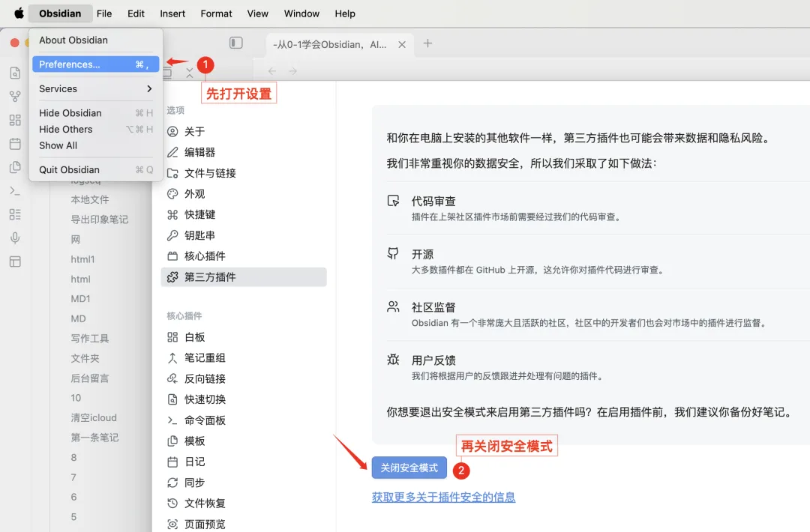Select 第三方插件 settings section
Viewport: 810px width, 532px height.
(x=244, y=277)
